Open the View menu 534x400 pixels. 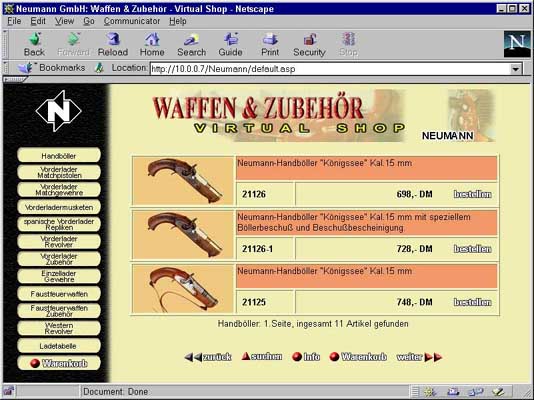click(64, 21)
